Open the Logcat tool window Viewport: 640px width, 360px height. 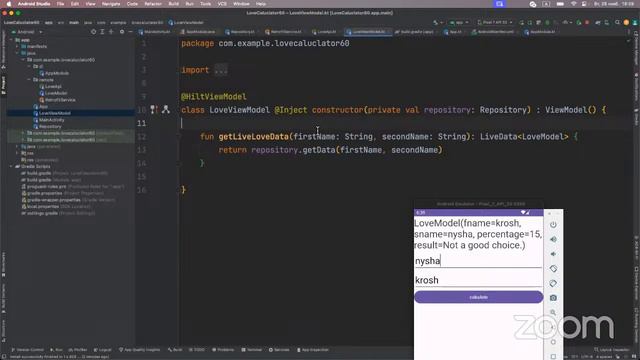click(x=102, y=350)
